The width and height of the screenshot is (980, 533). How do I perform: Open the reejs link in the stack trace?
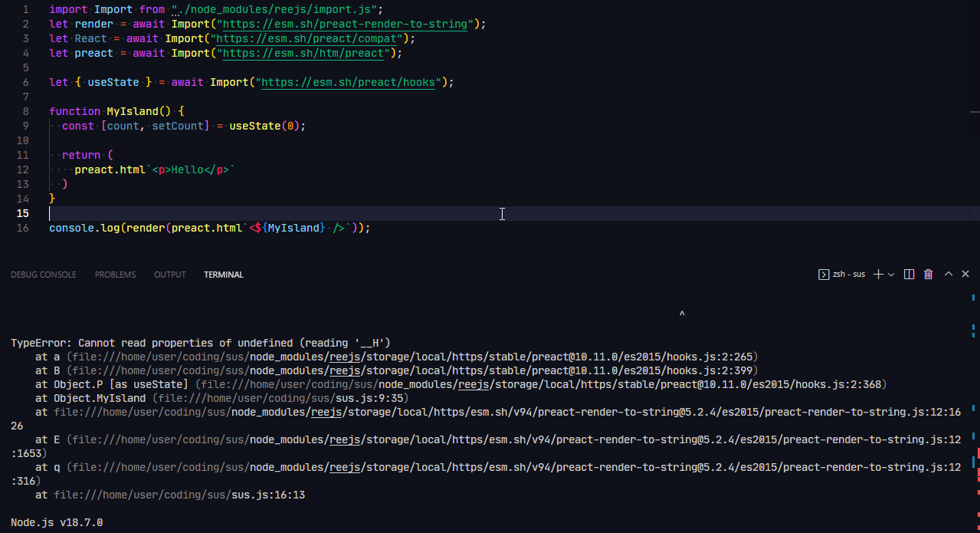344,356
